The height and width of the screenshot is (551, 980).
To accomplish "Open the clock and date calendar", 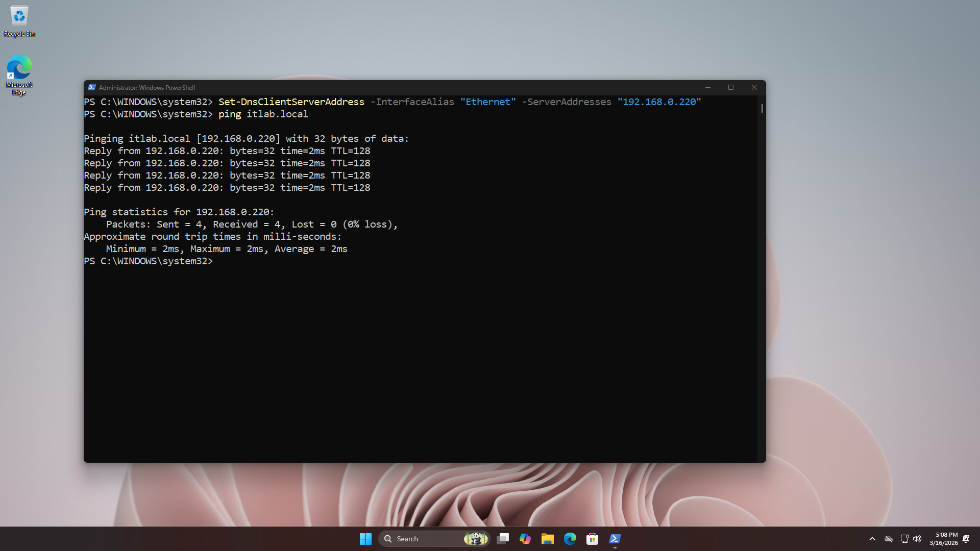I will (x=943, y=539).
